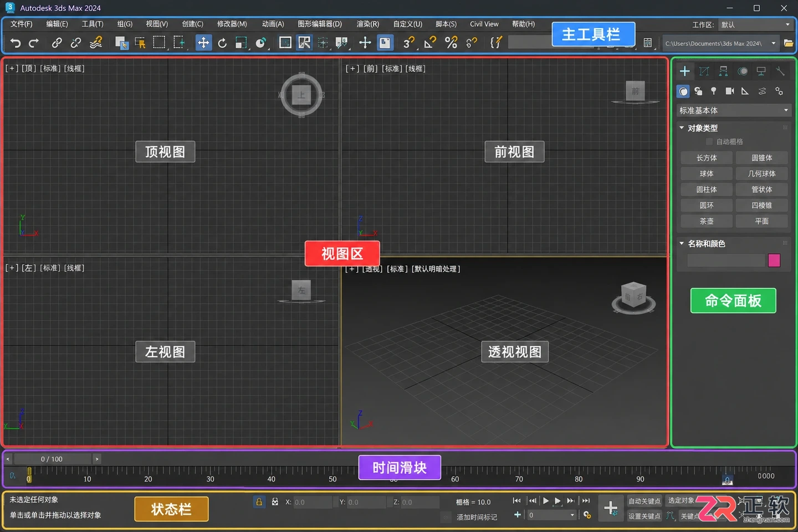Click the 圆柱体 button
This screenshot has width=798, height=532.
(x=707, y=190)
